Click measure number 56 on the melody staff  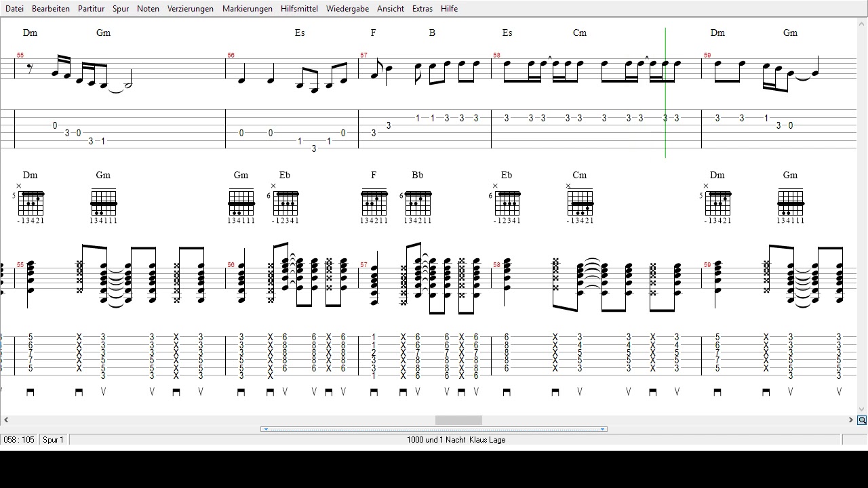[x=231, y=56]
